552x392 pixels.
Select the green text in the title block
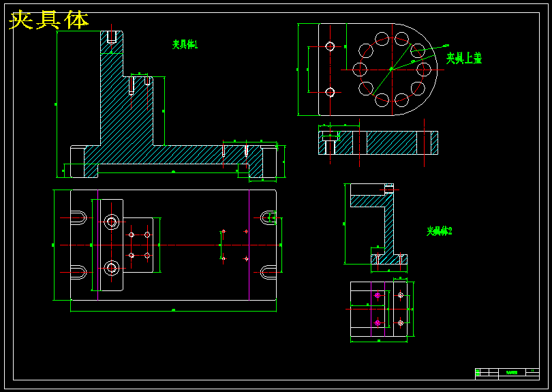point(512,372)
